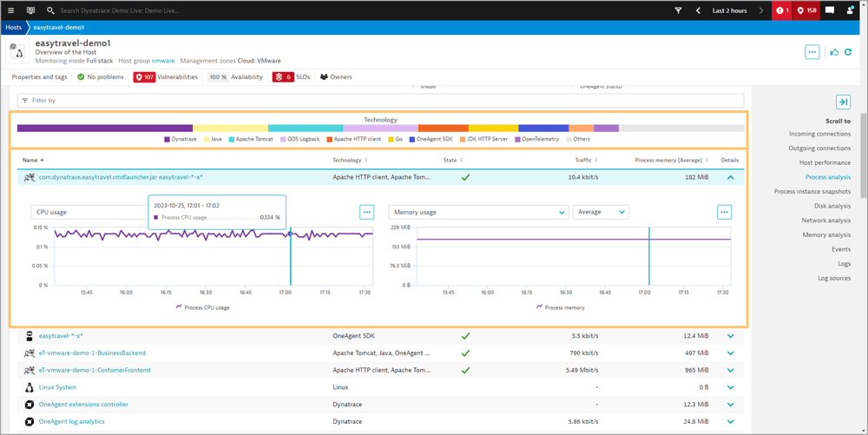The height and width of the screenshot is (435, 868).
Task: Click the purple Dynatrace technology bar segment
Action: click(105, 129)
